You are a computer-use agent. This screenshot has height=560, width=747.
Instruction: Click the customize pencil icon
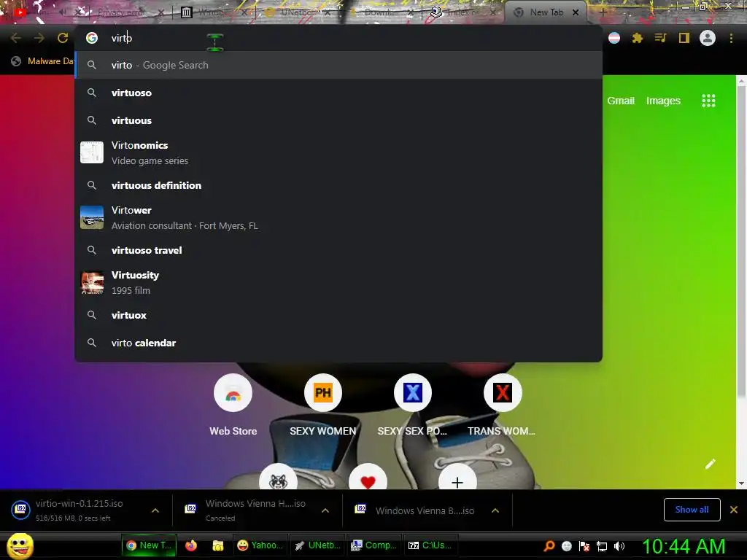tap(711, 464)
